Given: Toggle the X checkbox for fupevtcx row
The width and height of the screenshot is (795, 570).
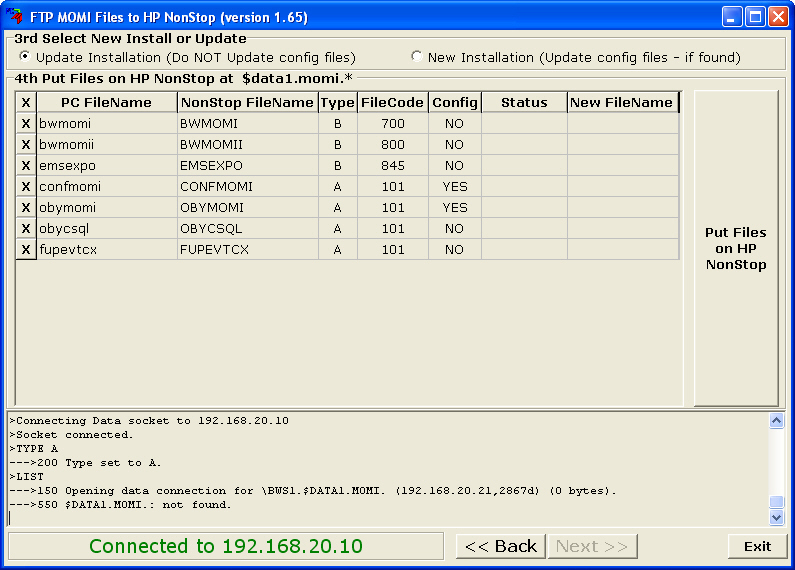Looking at the screenshot, I should [26, 250].
